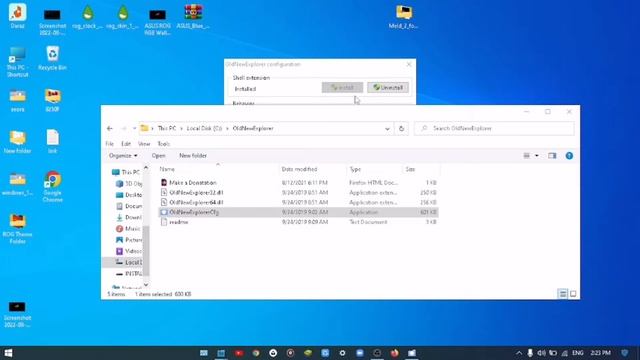Click the navigation pane scroll up arrow
The image size is (640, 360).
(x=146, y=168)
